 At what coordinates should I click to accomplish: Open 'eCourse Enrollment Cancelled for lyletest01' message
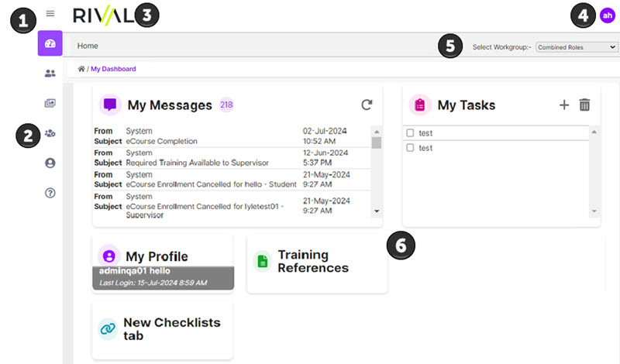tap(232, 205)
